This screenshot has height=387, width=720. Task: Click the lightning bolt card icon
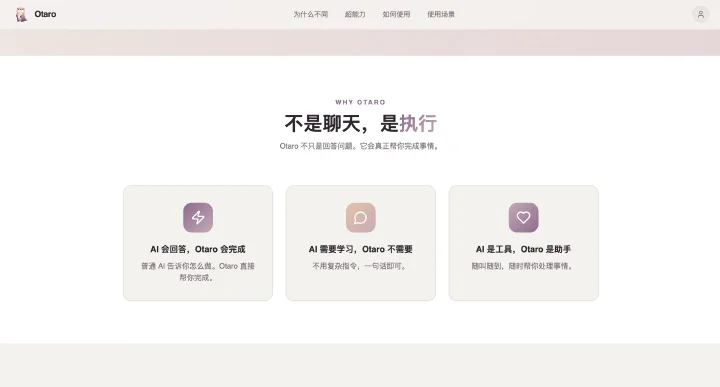[198, 218]
